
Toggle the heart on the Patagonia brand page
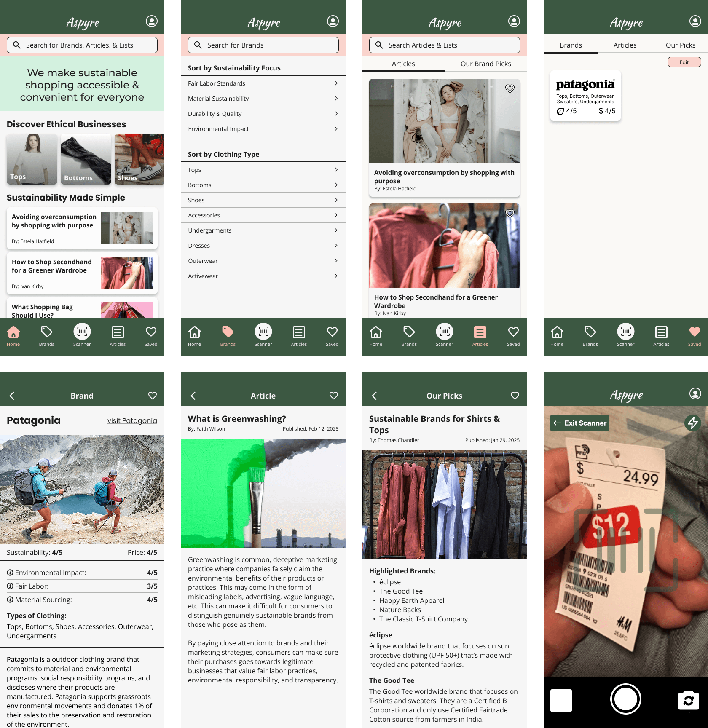point(152,395)
